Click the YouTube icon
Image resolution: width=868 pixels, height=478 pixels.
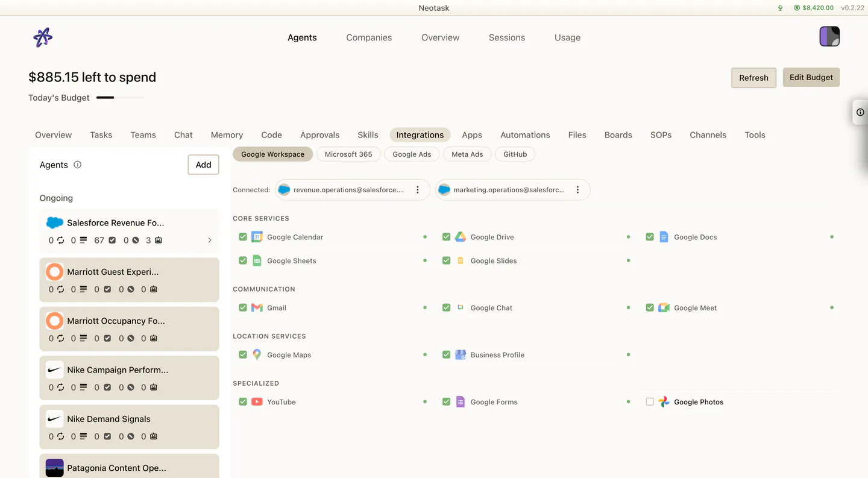(x=257, y=401)
